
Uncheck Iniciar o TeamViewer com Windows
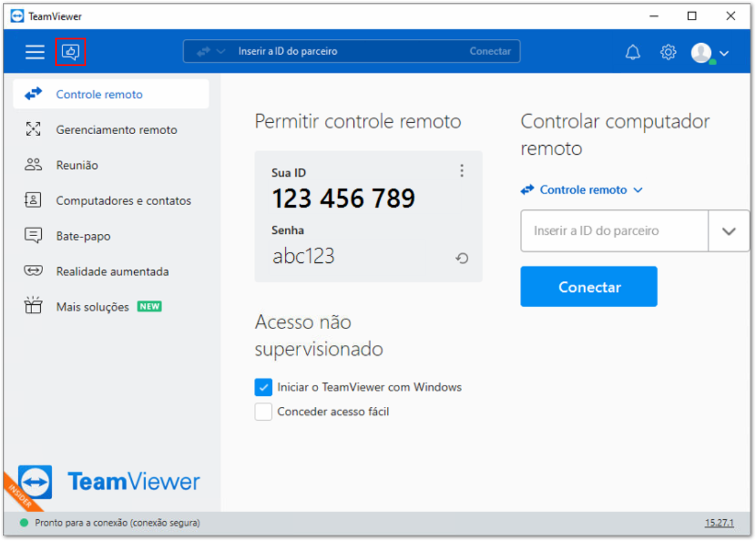click(x=263, y=387)
